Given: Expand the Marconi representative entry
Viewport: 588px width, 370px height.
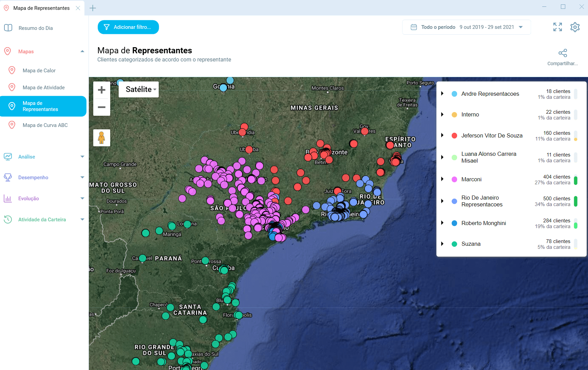Looking at the screenshot, I should pos(442,179).
